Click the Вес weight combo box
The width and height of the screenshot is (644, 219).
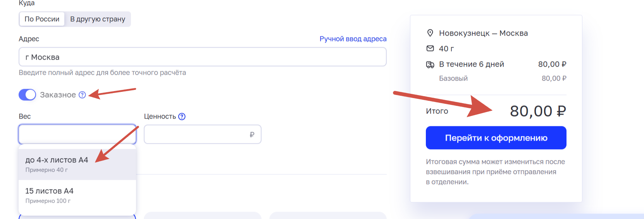pyautogui.click(x=77, y=134)
